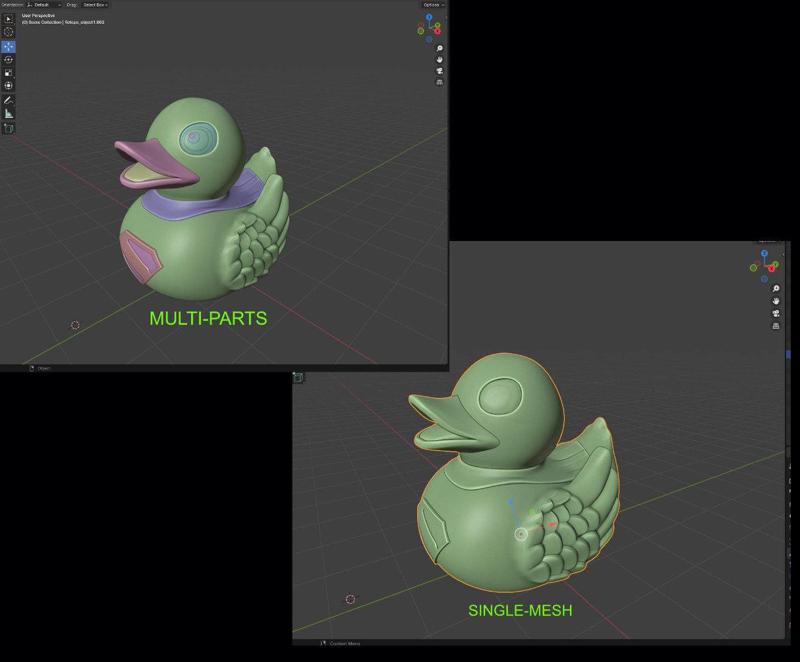Click the pan hand icon in top viewport

(x=439, y=60)
